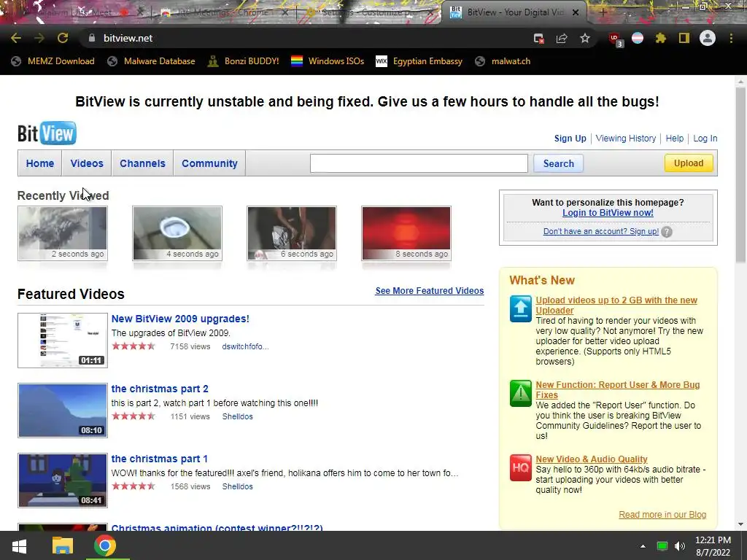Open the 01:11 video thumbnail

click(63, 341)
